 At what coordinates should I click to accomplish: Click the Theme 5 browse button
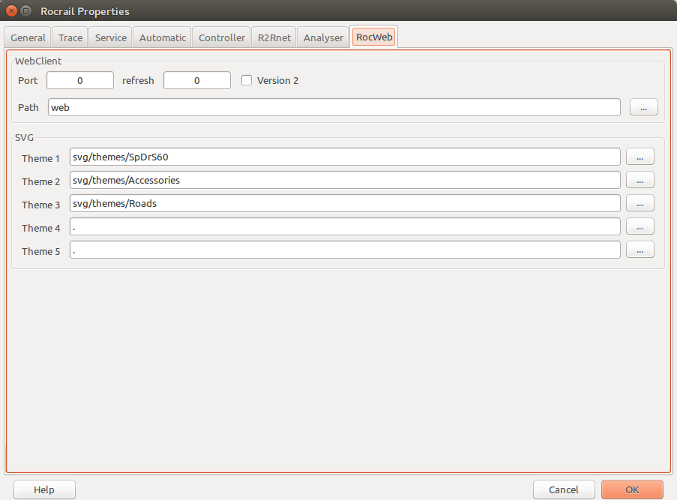point(640,250)
